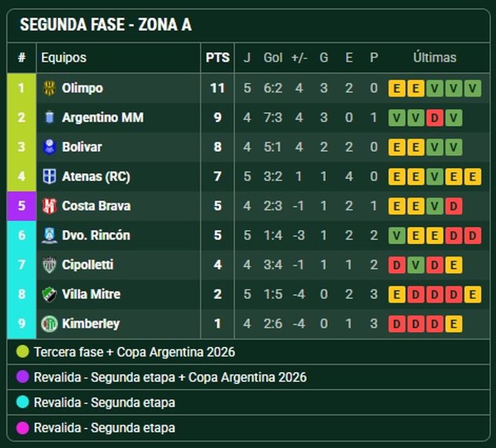Click Argentino MM's red D result badge
Image resolution: width=496 pixels, height=448 pixels.
tap(435, 118)
